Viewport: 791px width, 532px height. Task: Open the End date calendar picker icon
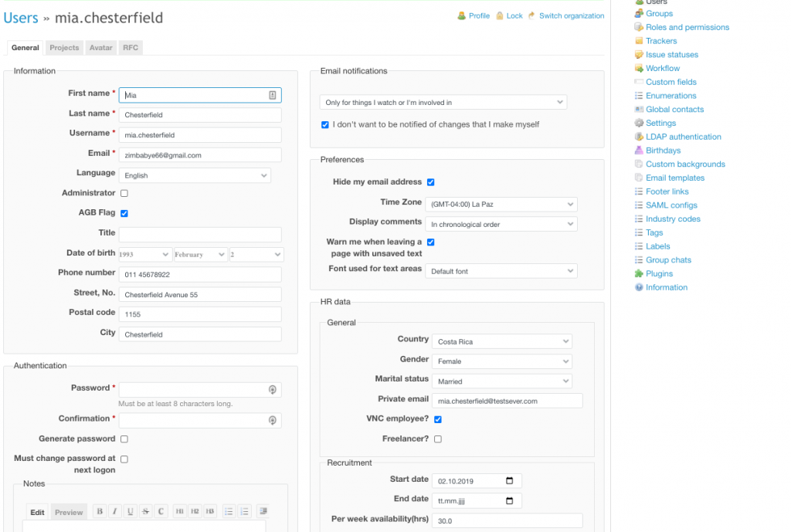coord(510,501)
